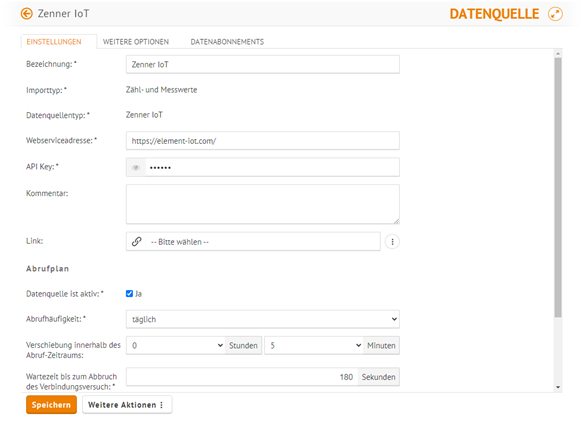The height and width of the screenshot is (421, 585).
Task: Click inside the Kommentar text area
Action: click(x=263, y=204)
